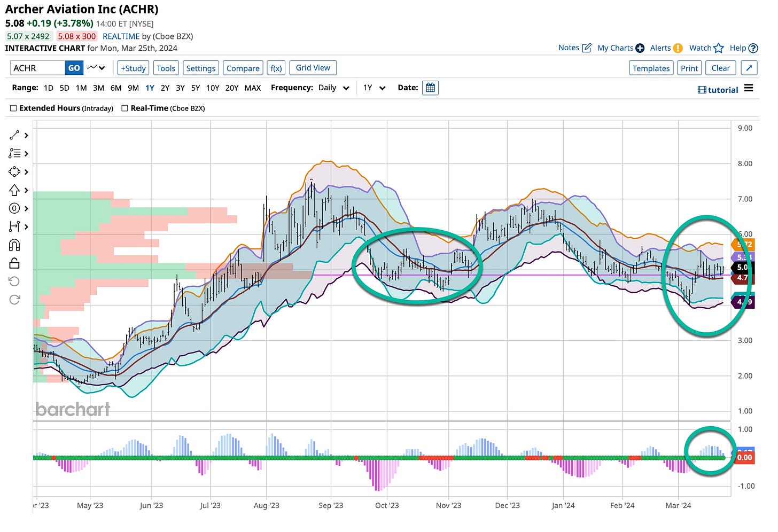Select the 1M range
The image size is (778, 532).
point(81,88)
